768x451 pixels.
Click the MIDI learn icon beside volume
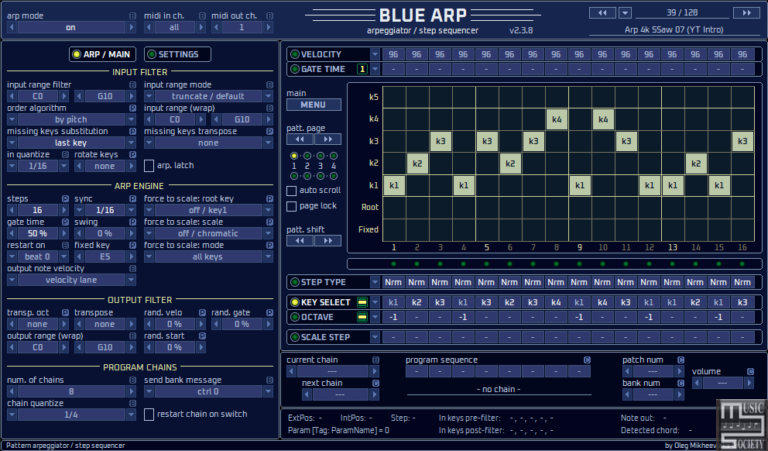(x=750, y=372)
